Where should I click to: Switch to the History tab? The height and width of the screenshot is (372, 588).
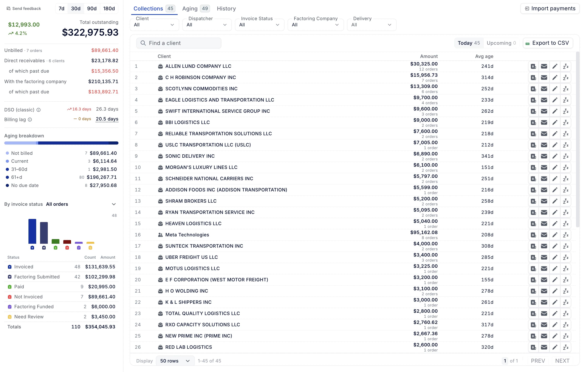pos(226,9)
